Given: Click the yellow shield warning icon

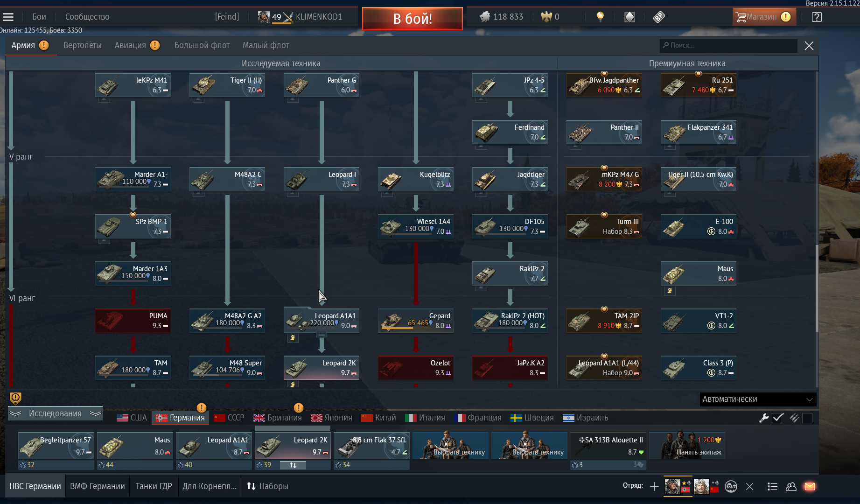Looking at the screenshot, I should [x=15, y=398].
